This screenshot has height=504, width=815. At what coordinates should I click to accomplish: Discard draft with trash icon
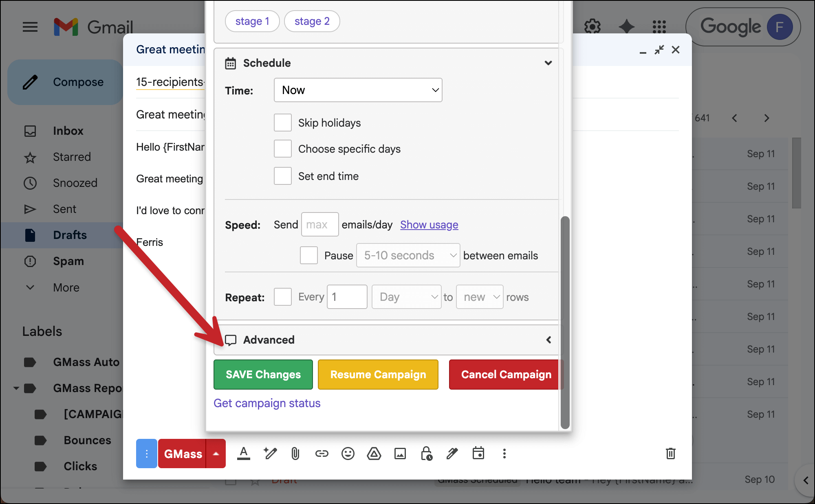[x=670, y=454]
